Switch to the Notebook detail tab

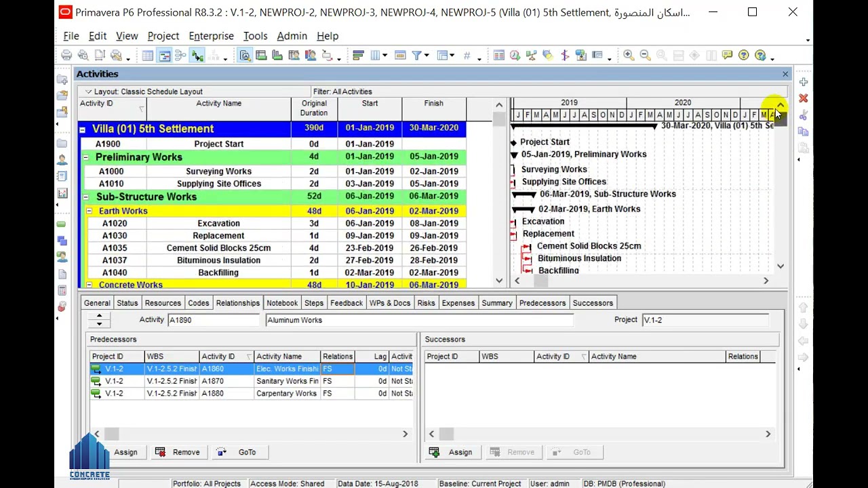click(282, 303)
